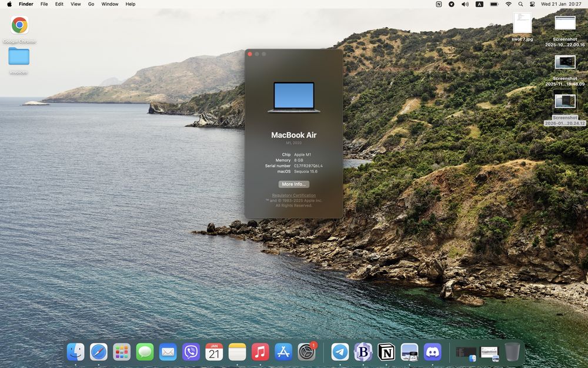Open the Apple menu

point(9,4)
